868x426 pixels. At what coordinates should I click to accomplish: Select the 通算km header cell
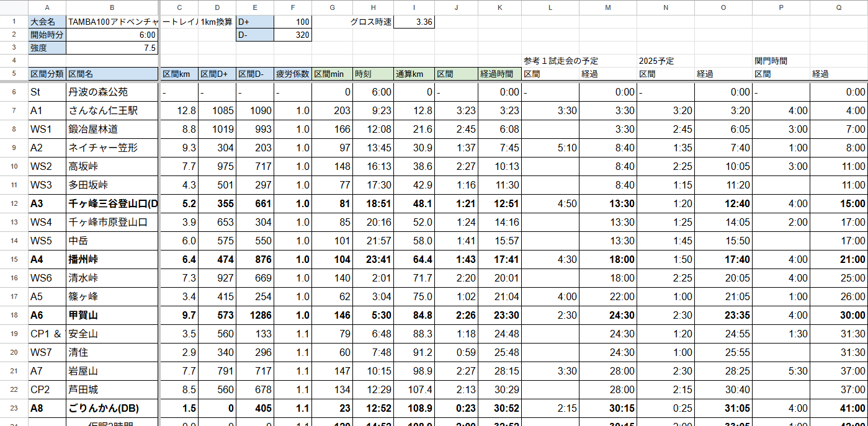point(414,74)
